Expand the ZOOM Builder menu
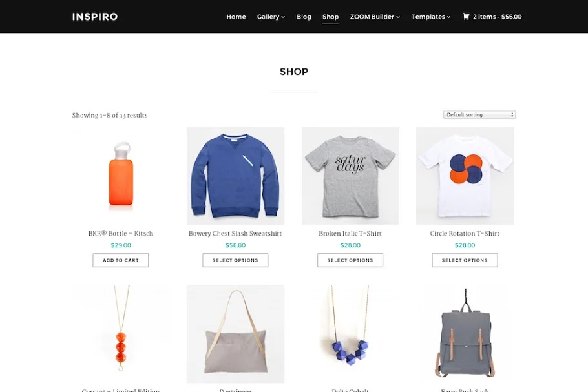 [x=375, y=17]
